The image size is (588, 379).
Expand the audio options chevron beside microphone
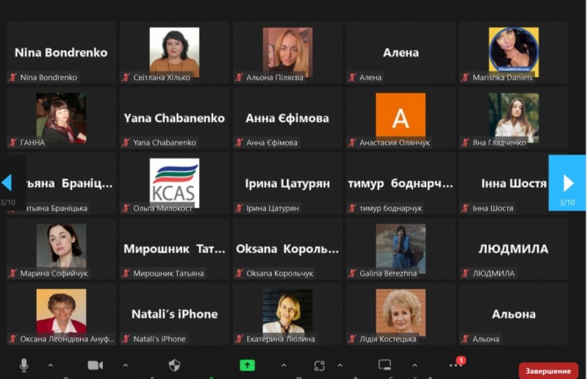pyautogui.click(x=50, y=365)
